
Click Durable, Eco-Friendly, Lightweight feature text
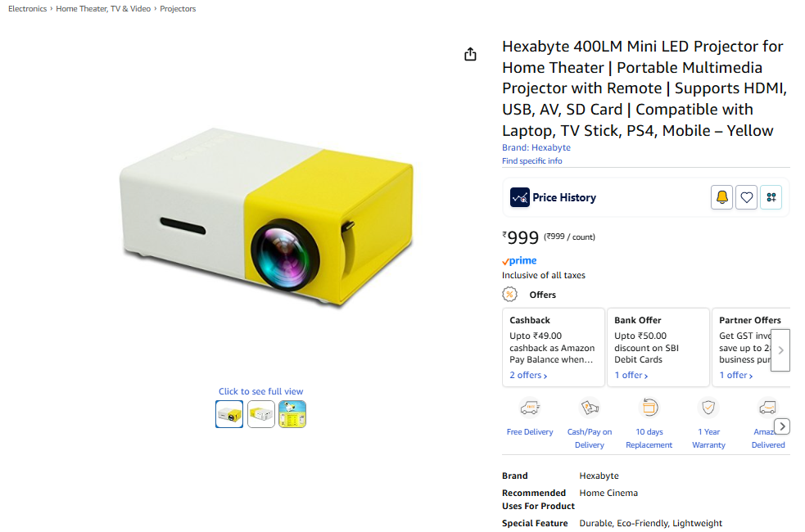tap(650, 523)
